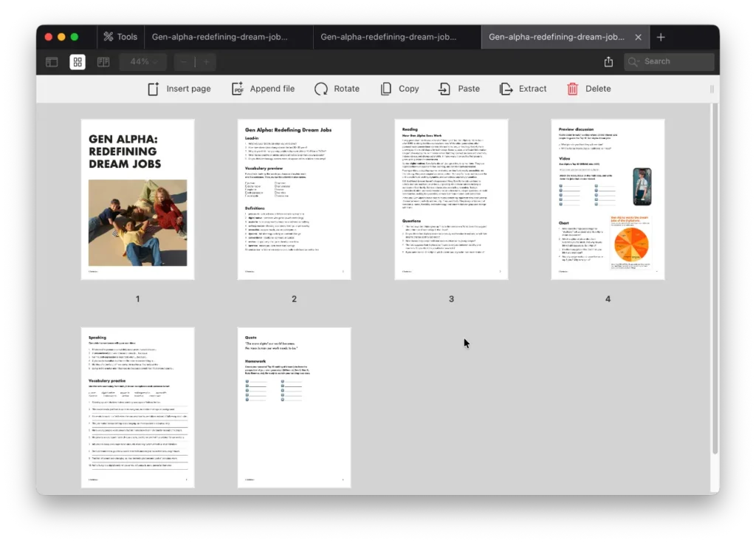Viewport: 756px width, 543px height.
Task: Rotate the selected page
Action: pos(337,88)
